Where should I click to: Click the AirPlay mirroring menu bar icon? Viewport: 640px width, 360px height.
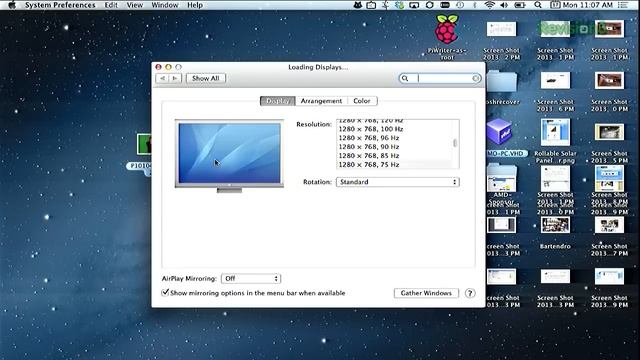click(414, 5)
